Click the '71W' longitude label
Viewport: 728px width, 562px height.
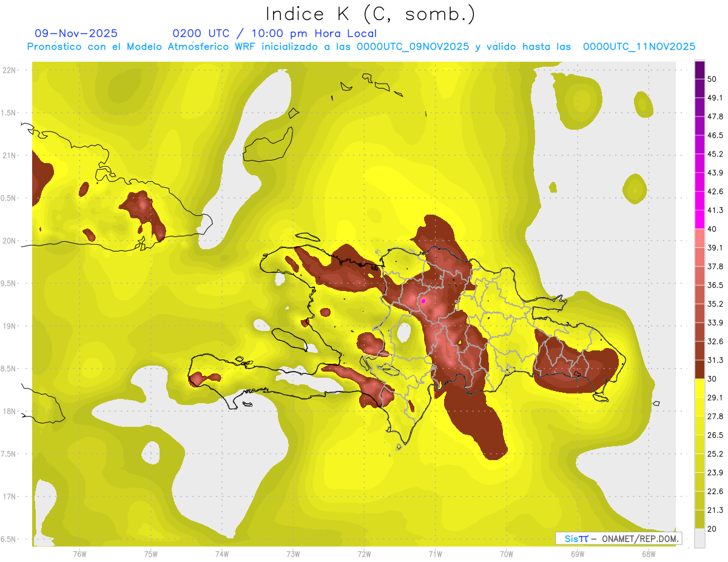pos(435,554)
